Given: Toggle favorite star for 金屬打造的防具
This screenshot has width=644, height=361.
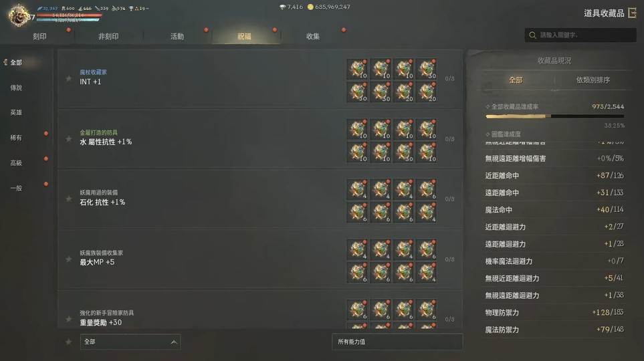Looking at the screenshot, I should [69, 139].
